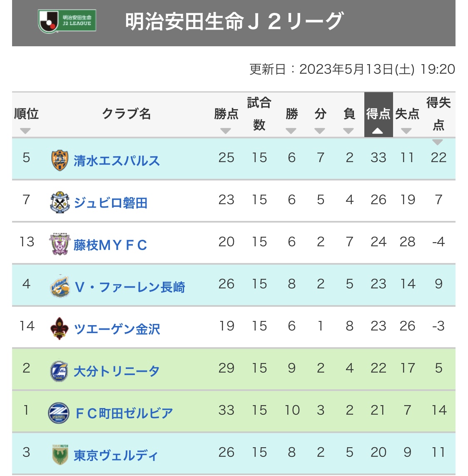
Task: Click the Oita Trinita club crest
Action: [x=60, y=371]
